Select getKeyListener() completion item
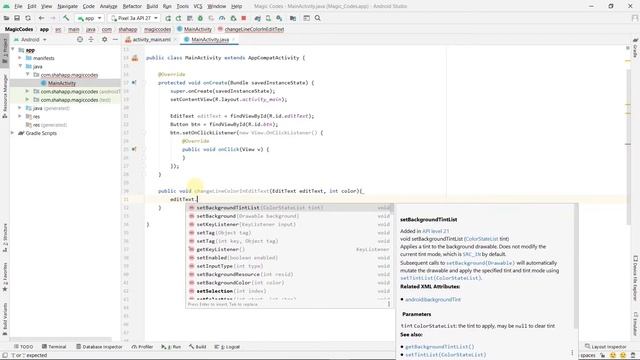640x360 pixels. click(x=289, y=249)
